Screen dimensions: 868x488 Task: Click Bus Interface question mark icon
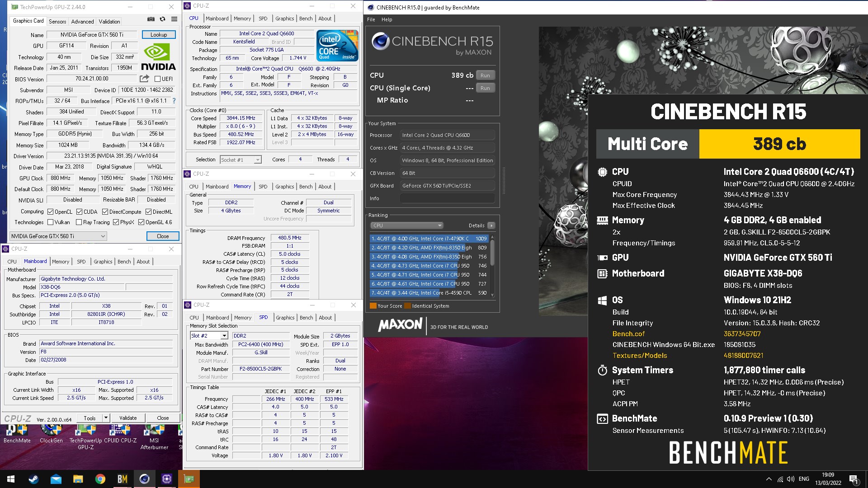pos(174,101)
